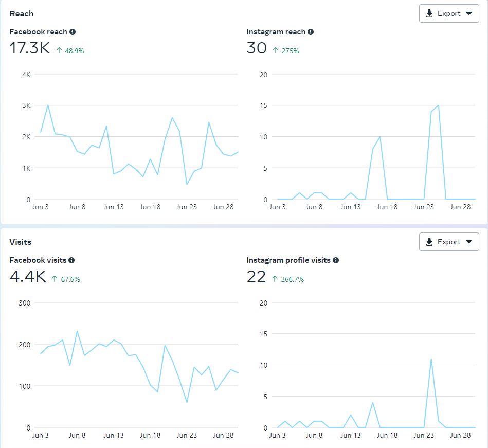Click the Instagram reach peak at 15
The height and width of the screenshot is (448, 488).
click(x=438, y=106)
